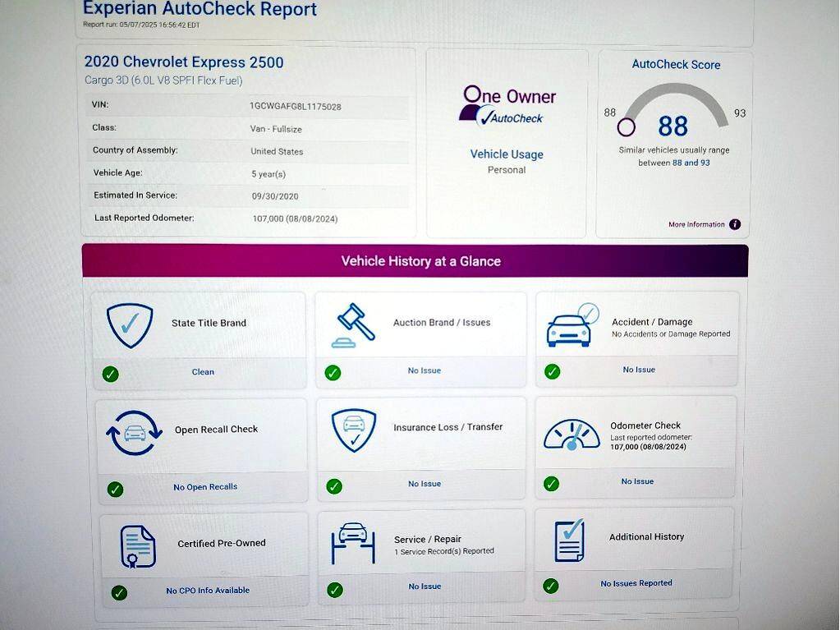Click the Vehicle Usage heading
Viewport: 840px width, 630px height.
tap(507, 154)
